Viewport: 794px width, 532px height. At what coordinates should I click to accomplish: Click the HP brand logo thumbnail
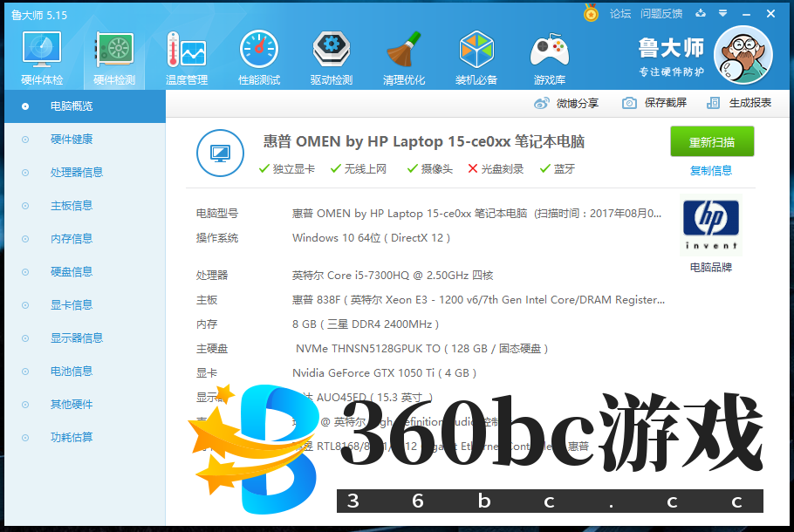710,226
